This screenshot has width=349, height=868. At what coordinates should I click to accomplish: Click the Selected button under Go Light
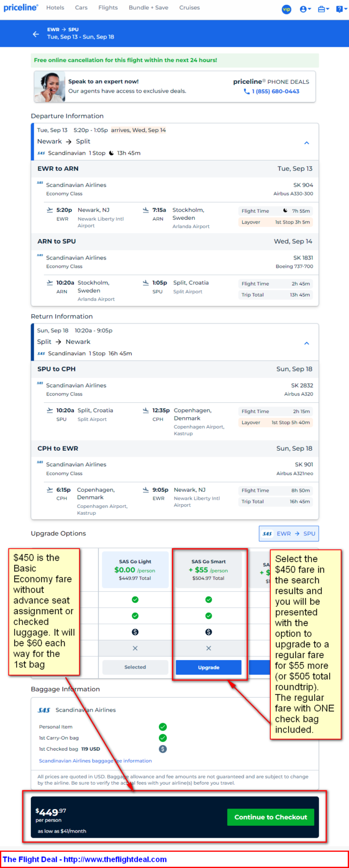click(x=135, y=667)
